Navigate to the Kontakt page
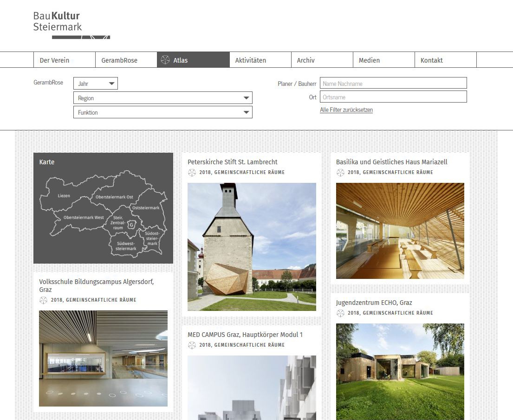Image resolution: width=513 pixels, height=420 pixels. pyautogui.click(x=432, y=60)
